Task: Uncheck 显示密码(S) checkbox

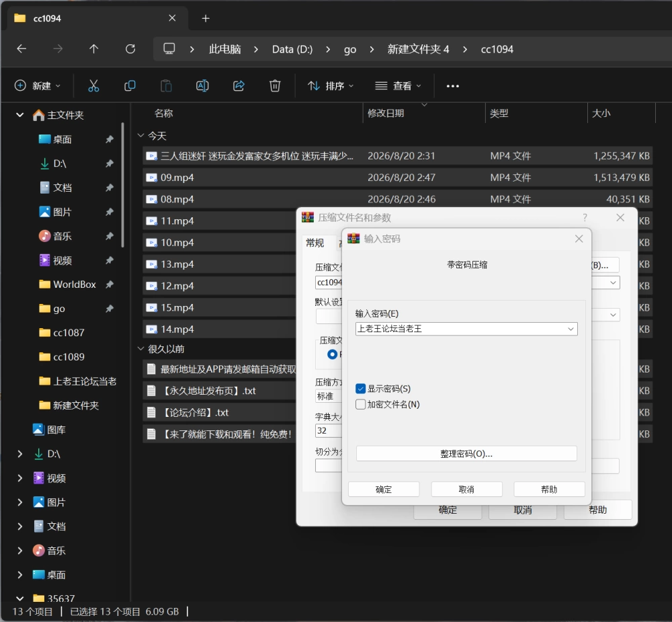Action: click(x=360, y=389)
